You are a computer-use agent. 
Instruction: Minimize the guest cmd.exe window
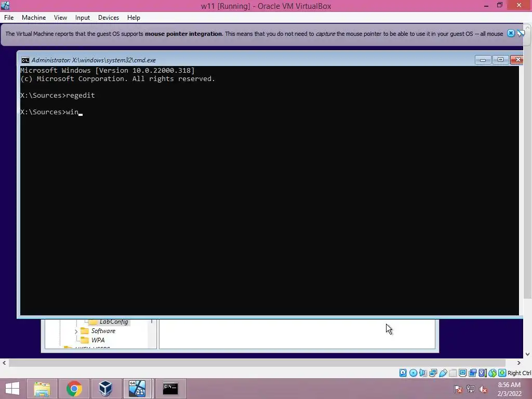point(483,60)
